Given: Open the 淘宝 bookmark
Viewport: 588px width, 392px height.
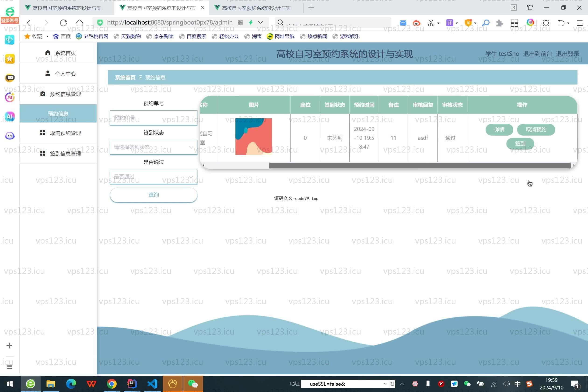Looking at the screenshot, I should point(253,36).
